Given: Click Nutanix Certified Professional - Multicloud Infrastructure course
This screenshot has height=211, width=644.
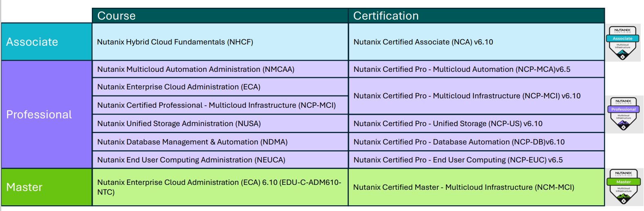Looking at the screenshot, I should tap(216, 105).
